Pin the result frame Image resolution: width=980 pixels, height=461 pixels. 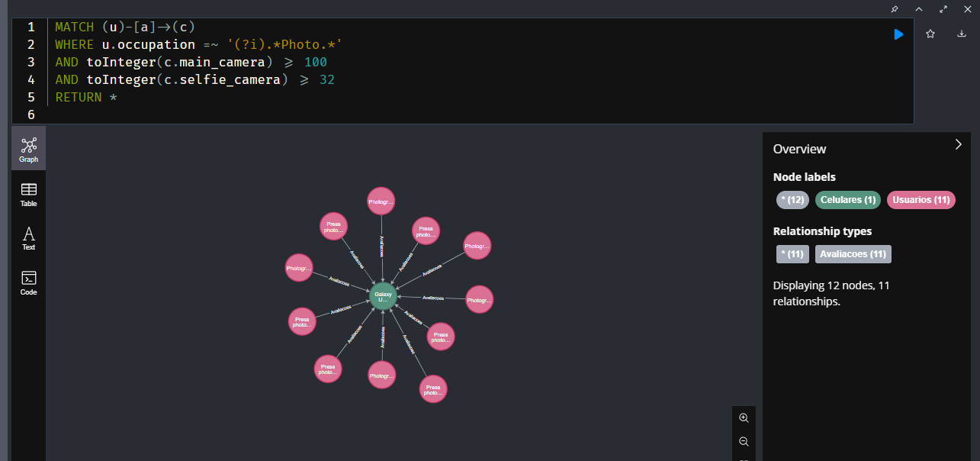point(894,9)
